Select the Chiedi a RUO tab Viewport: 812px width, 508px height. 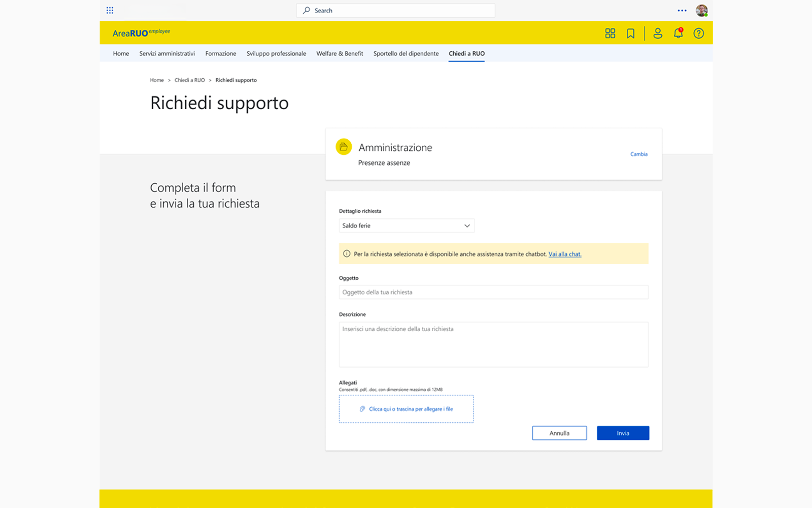pos(466,53)
